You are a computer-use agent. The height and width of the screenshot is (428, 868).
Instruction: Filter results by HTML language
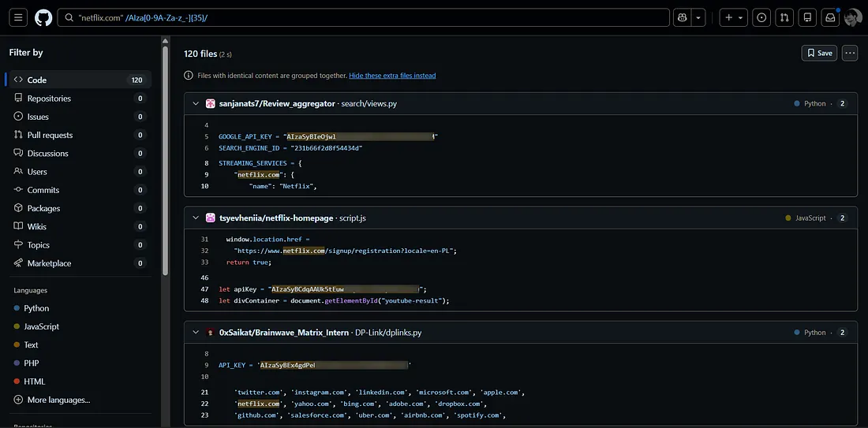pos(80,381)
